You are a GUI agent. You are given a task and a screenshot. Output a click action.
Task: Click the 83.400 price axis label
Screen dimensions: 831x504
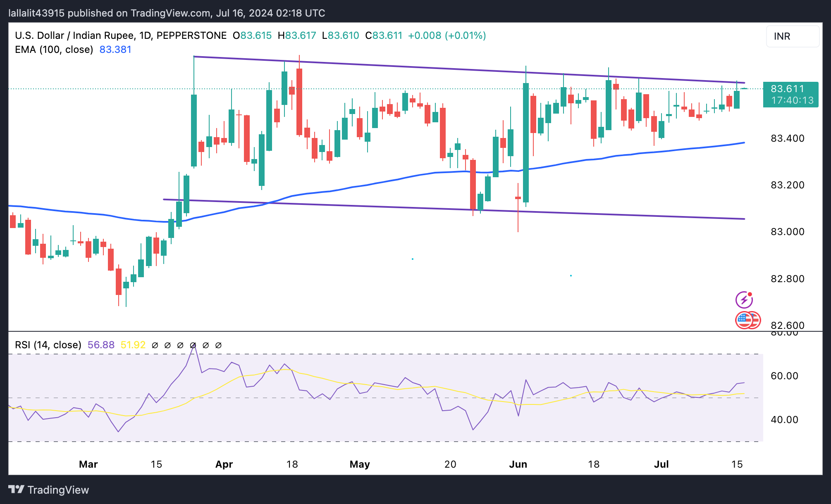point(787,138)
